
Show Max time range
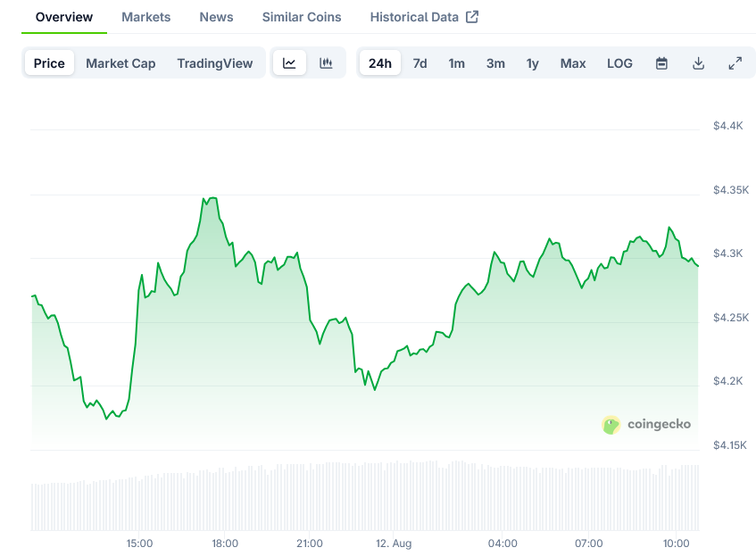click(573, 63)
